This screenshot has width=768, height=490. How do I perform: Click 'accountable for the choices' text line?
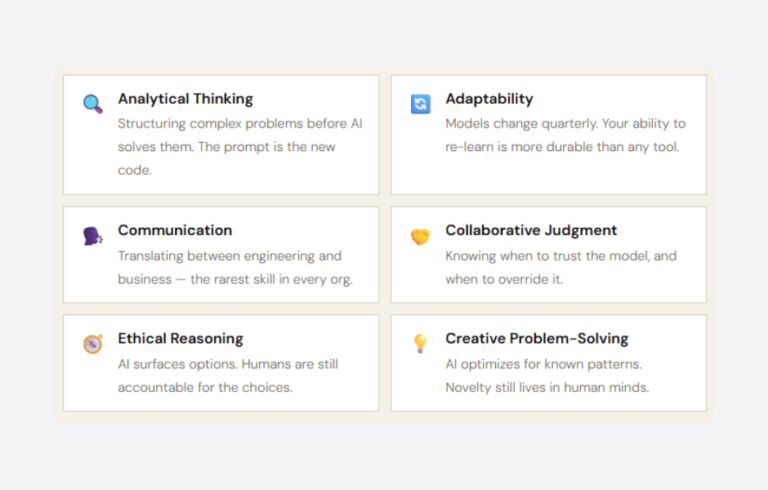click(x=205, y=388)
